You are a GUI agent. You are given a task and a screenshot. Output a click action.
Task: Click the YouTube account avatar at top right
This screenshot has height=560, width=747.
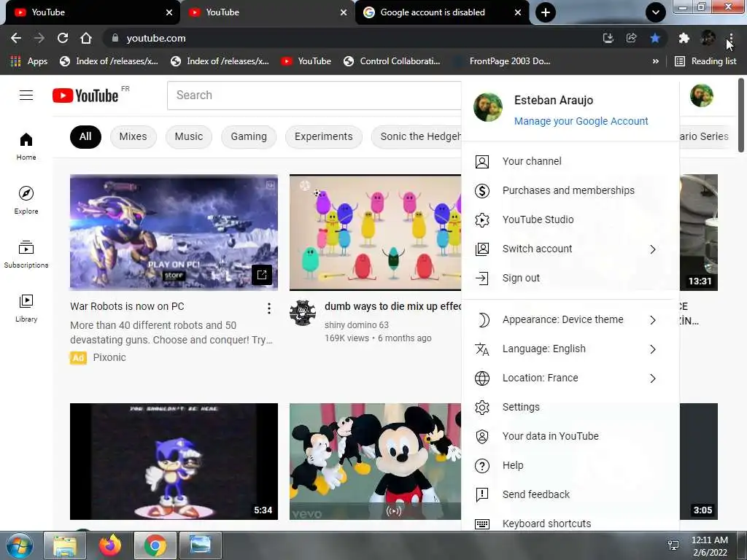[x=701, y=96]
